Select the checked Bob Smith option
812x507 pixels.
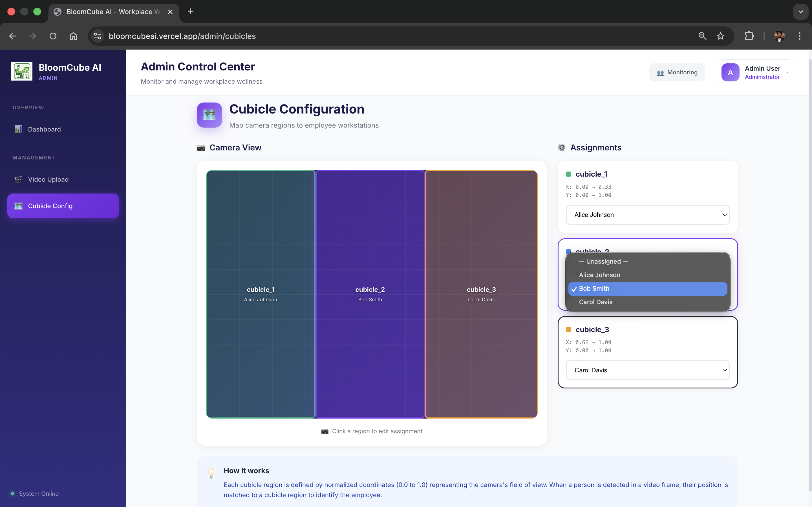coord(647,289)
